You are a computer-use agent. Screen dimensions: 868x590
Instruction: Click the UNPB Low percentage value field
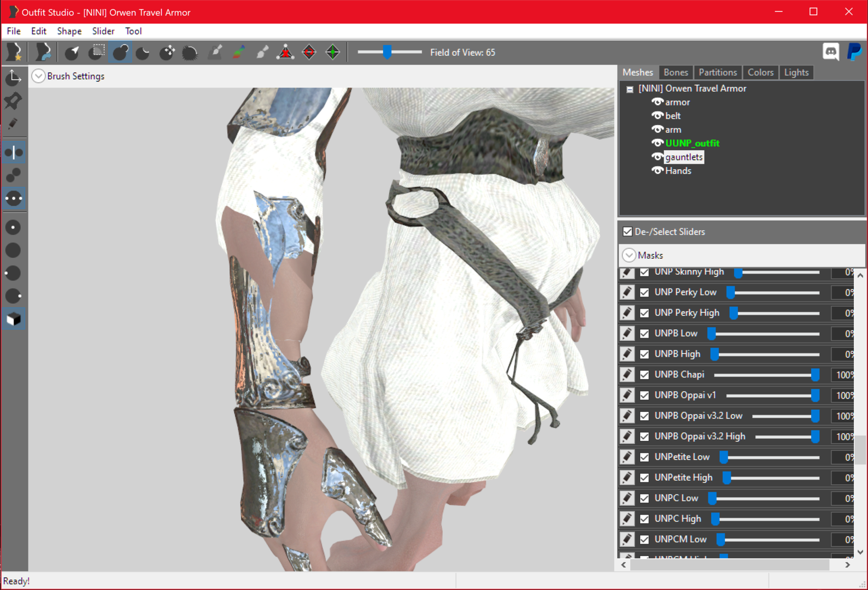click(x=843, y=334)
